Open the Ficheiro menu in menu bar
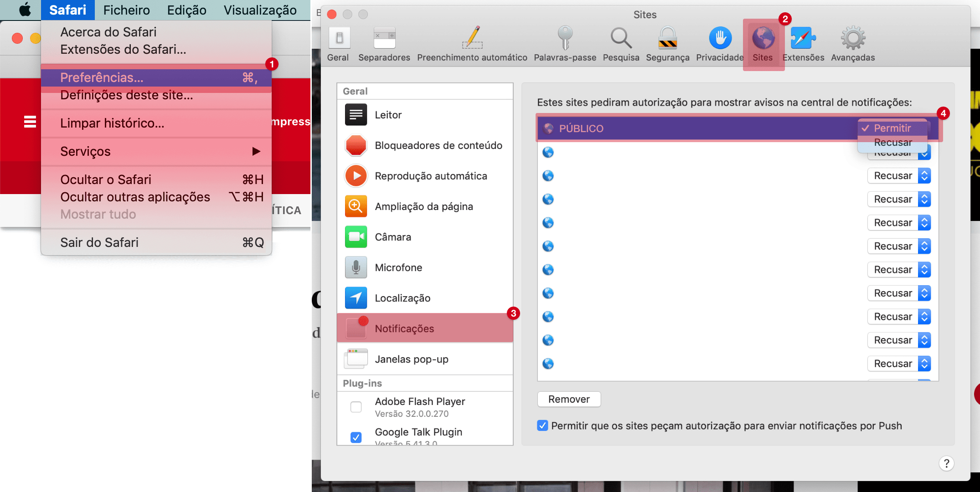This screenshot has width=980, height=492. (126, 10)
